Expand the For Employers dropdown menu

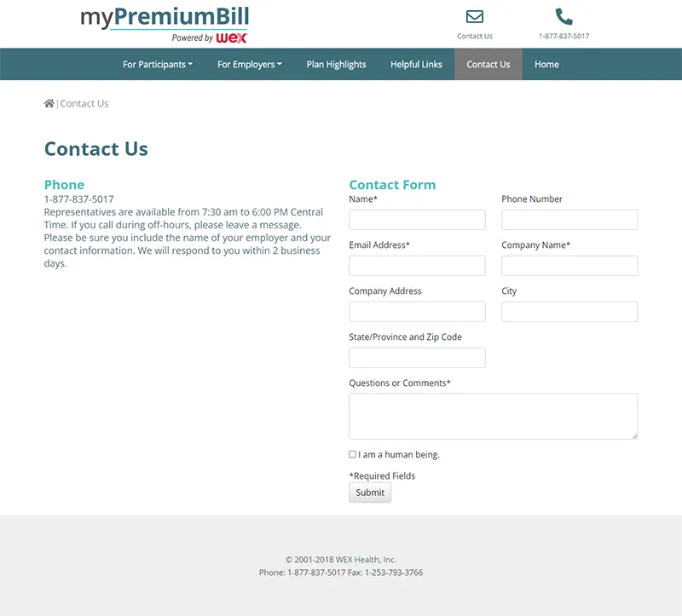point(249,65)
